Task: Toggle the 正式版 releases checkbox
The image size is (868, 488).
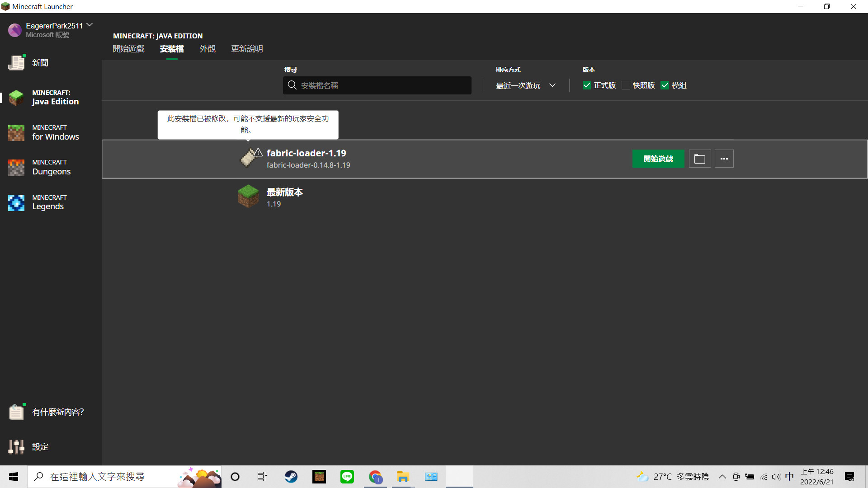Action: coord(587,85)
